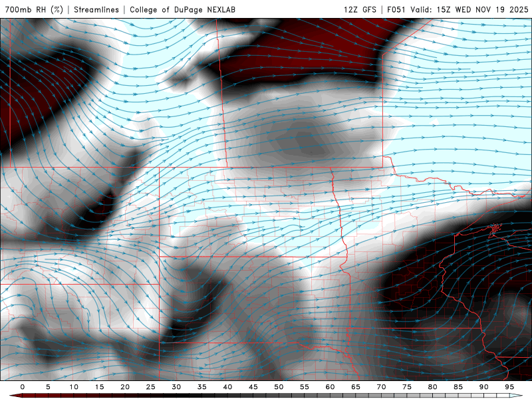Click the colorbar label "40"
Viewport: 532px width, 399px height.
pos(227,387)
